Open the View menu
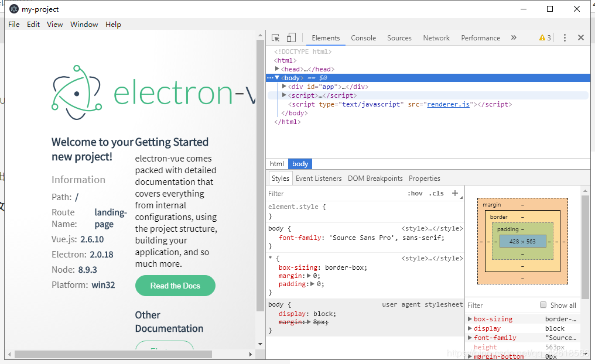The width and height of the screenshot is (595, 364). coord(54,24)
